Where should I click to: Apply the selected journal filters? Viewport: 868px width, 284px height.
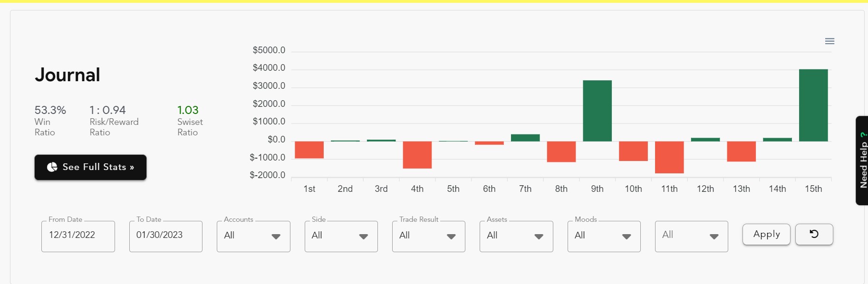pos(766,234)
